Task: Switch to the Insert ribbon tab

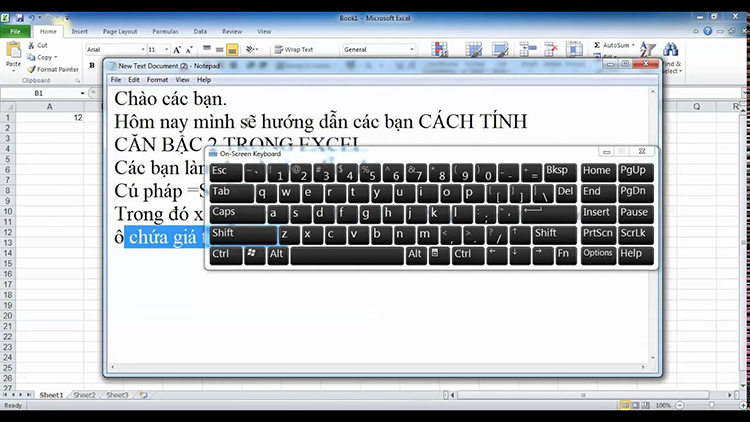Action: click(79, 32)
